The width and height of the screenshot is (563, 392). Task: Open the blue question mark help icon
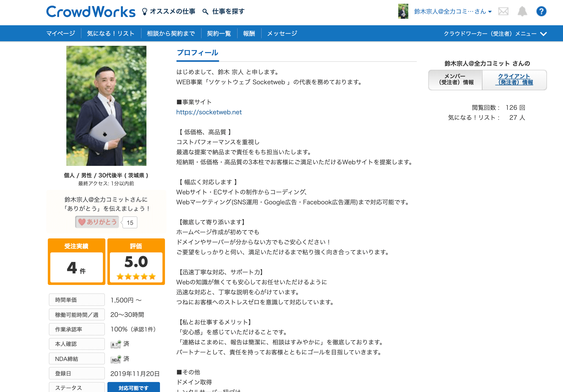tap(541, 11)
